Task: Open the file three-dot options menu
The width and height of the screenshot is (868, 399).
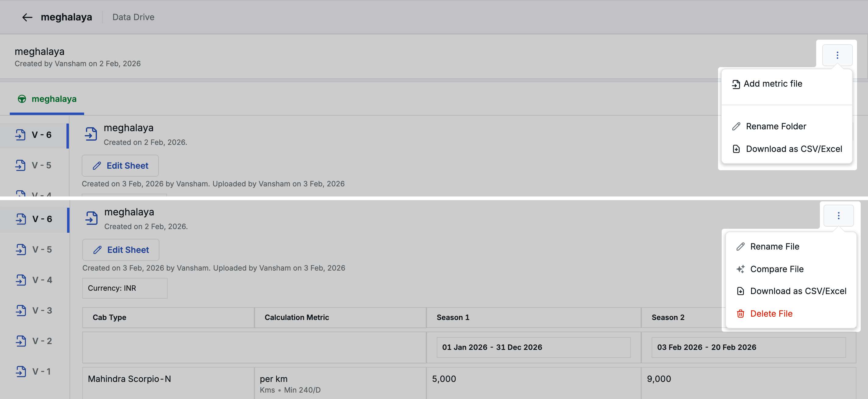Action: point(838,216)
